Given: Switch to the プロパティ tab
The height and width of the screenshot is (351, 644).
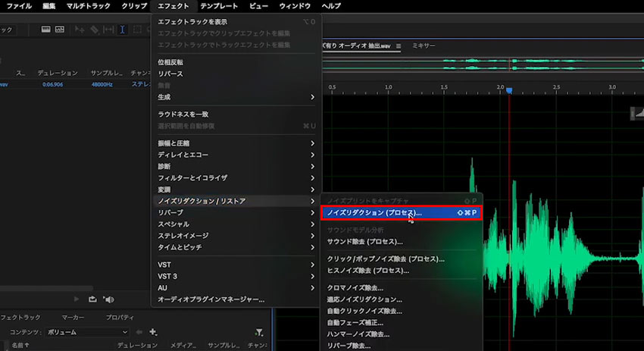Looking at the screenshot, I should pyautogui.click(x=120, y=318).
